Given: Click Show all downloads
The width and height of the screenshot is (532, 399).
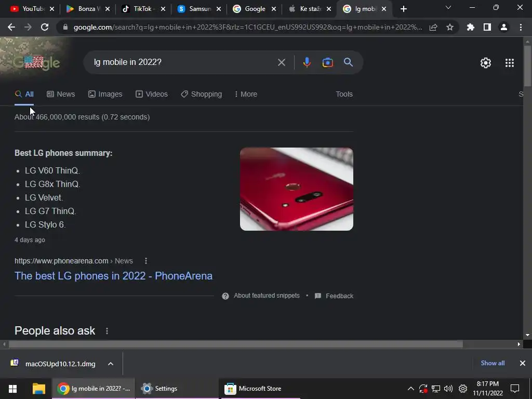Looking at the screenshot, I should coord(493,363).
